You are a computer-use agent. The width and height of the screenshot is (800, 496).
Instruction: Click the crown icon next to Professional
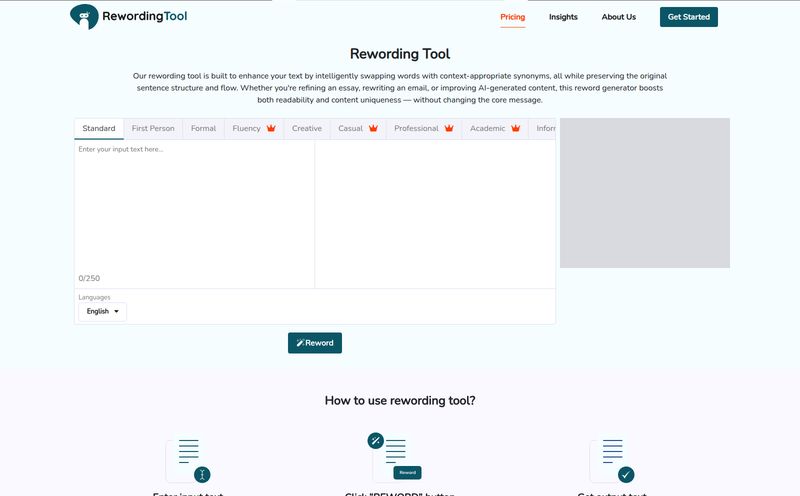[x=449, y=128]
